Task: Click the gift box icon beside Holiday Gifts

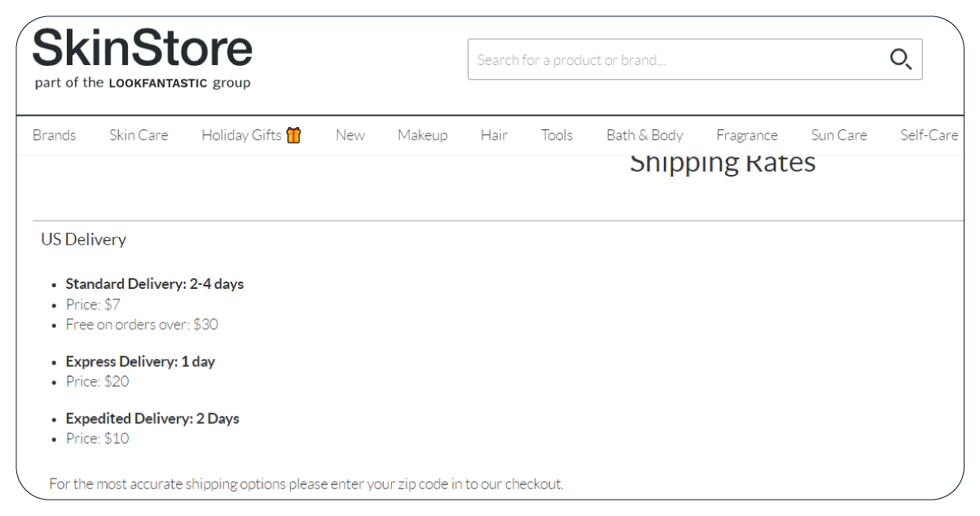Action: pyautogui.click(x=294, y=135)
